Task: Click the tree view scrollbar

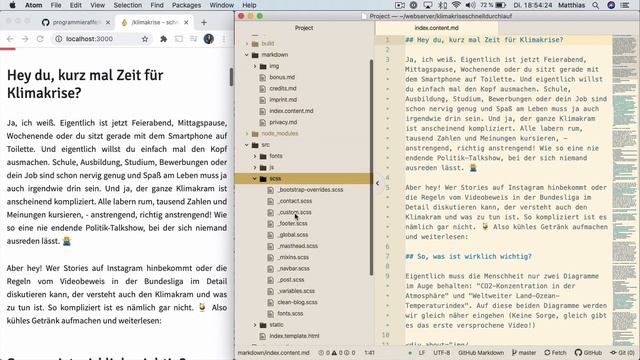Action: 371,167
